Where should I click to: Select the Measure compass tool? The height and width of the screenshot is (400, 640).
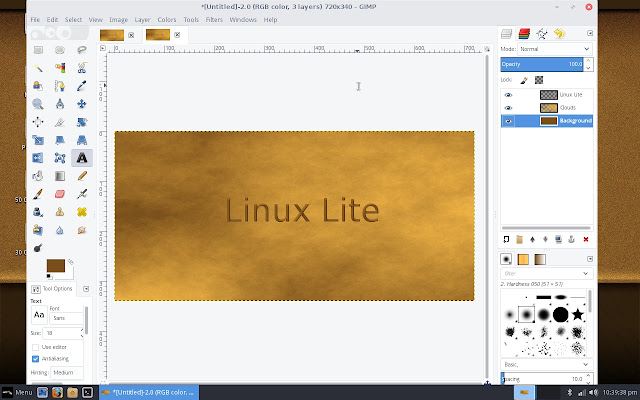pyautogui.click(x=60, y=104)
